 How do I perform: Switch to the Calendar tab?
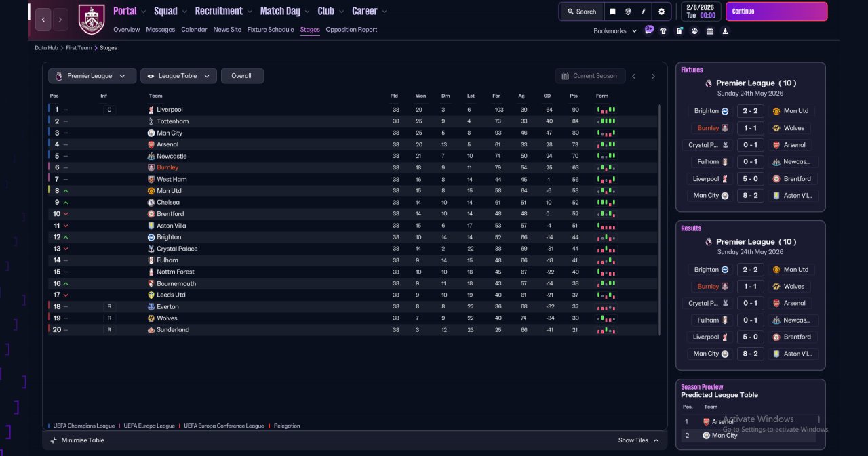(x=194, y=30)
